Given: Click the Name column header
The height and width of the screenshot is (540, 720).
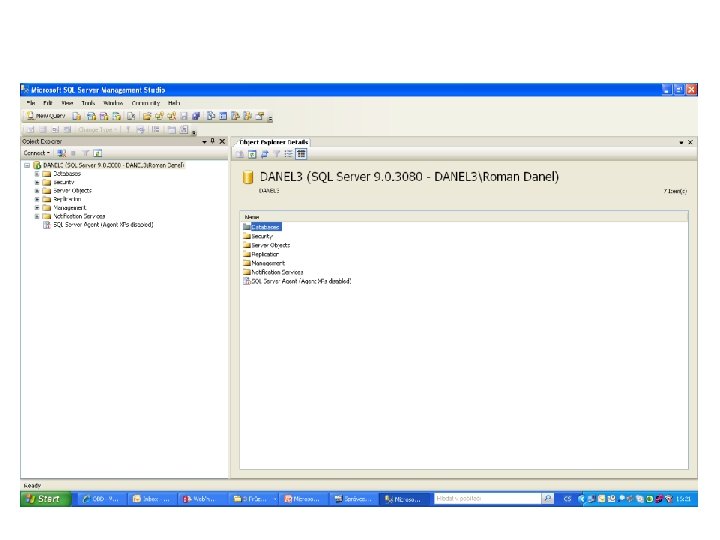Looking at the screenshot, I should click(x=464, y=217).
